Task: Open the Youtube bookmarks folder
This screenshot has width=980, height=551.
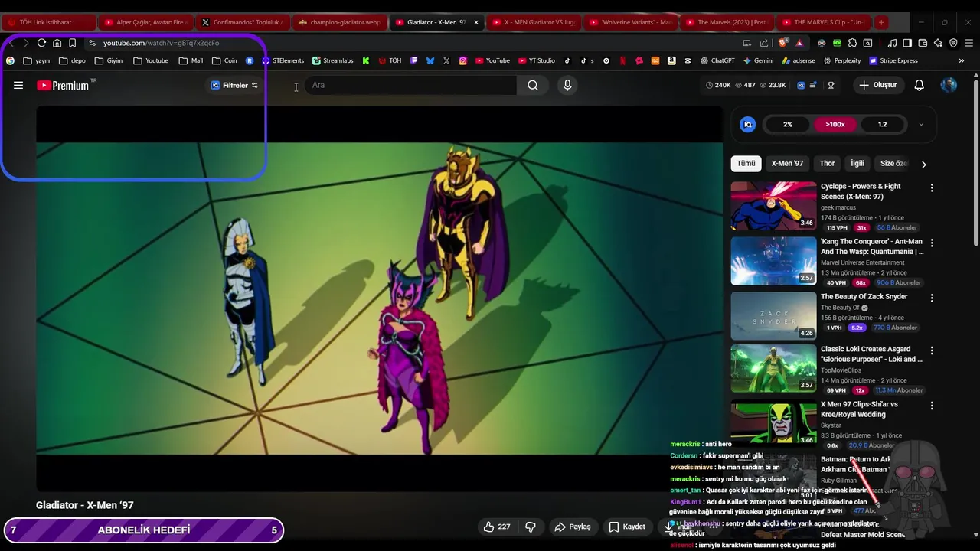Action: tap(151, 60)
